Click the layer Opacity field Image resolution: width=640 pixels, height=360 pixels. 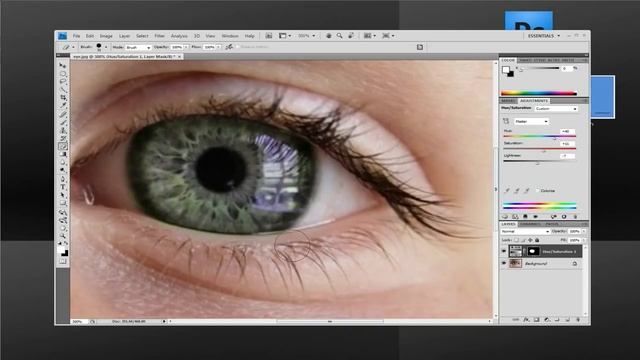coord(574,231)
